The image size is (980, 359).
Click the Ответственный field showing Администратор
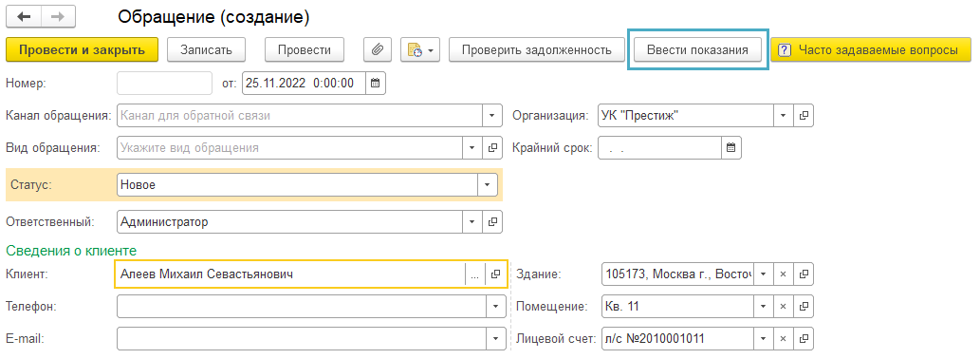[x=289, y=221]
